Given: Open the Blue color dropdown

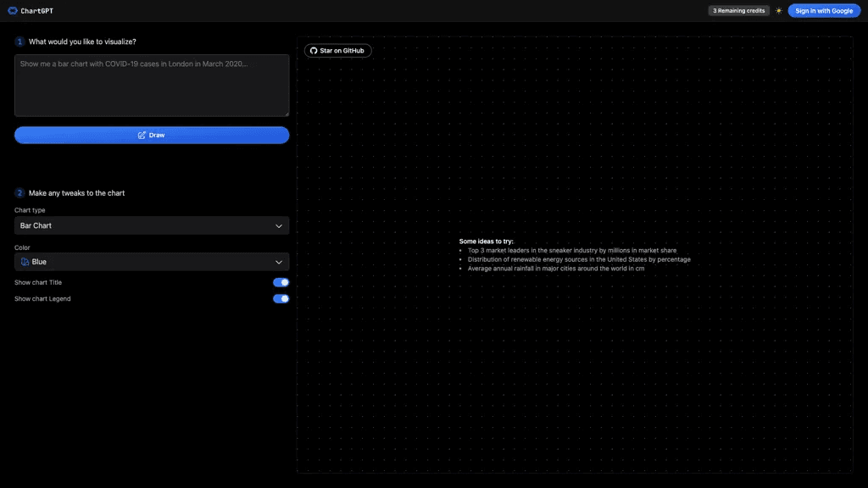Looking at the screenshot, I should coord(152,262).
